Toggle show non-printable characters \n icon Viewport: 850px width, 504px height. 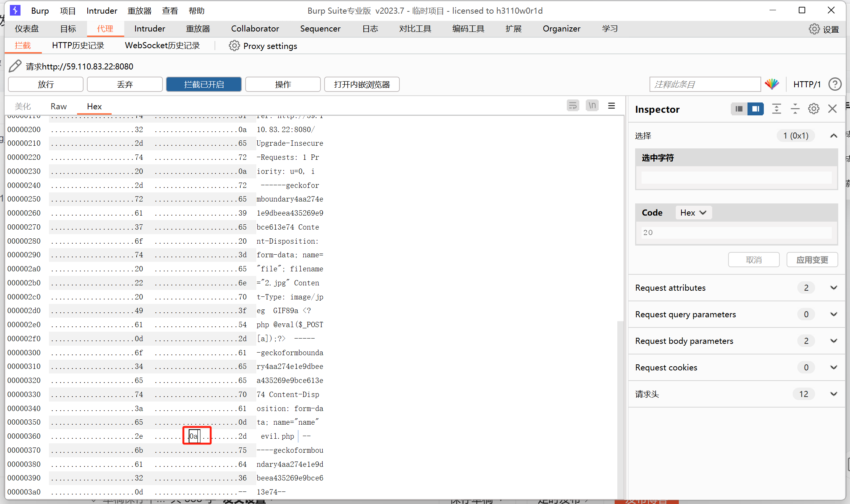(592, 106)
